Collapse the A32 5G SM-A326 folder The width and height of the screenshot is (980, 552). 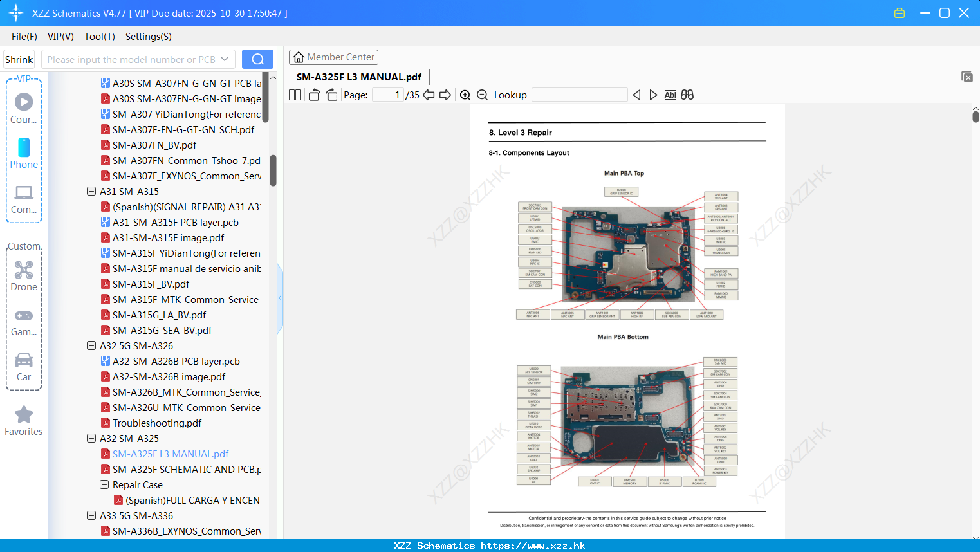coord(91,345)
